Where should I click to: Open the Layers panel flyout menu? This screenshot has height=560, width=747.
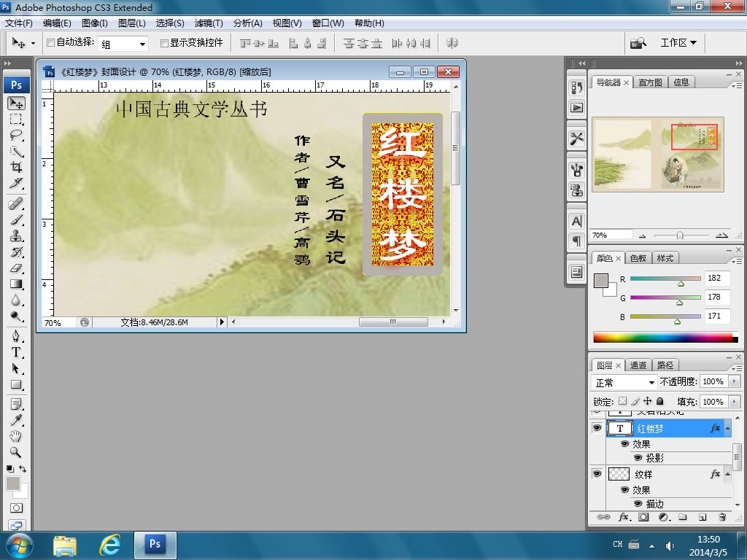(737, 368)
